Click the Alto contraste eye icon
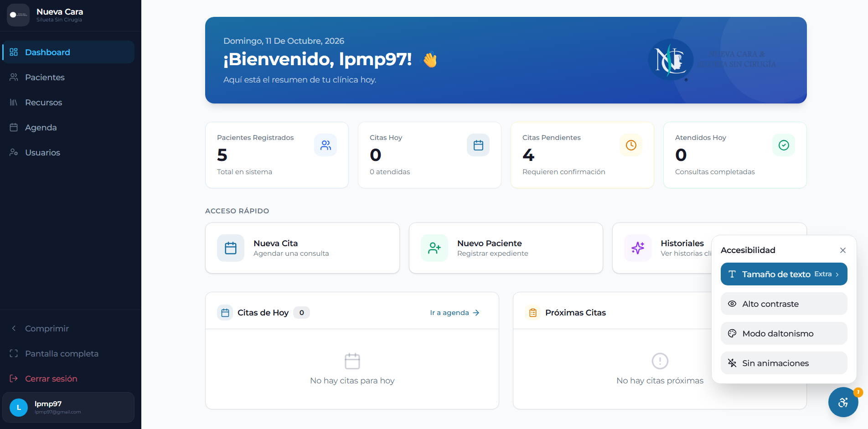Image resolution: width=868 pixels, height=429 pixels. click(x=732, y=304)
